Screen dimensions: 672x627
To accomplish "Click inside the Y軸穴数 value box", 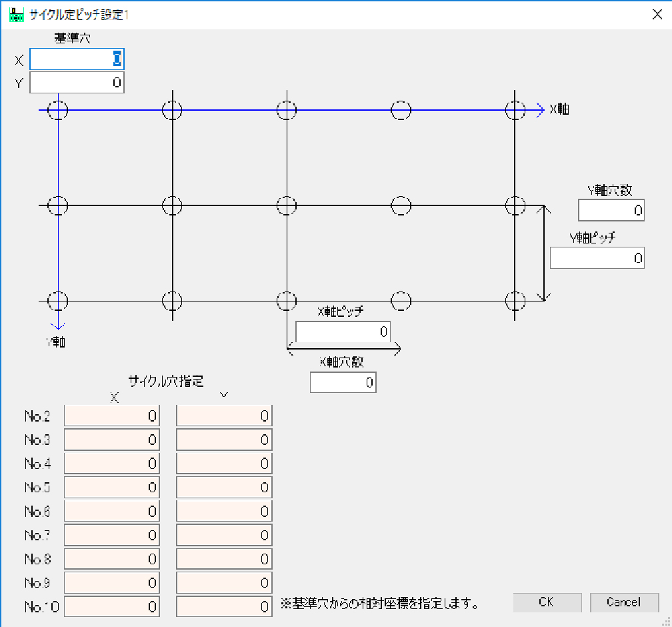I will [611, 210].
